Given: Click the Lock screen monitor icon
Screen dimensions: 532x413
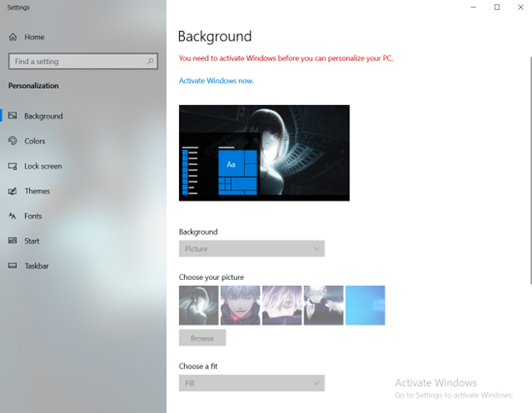Looking at the screenshot, I should pyautogui.click(x=13, y=166).
